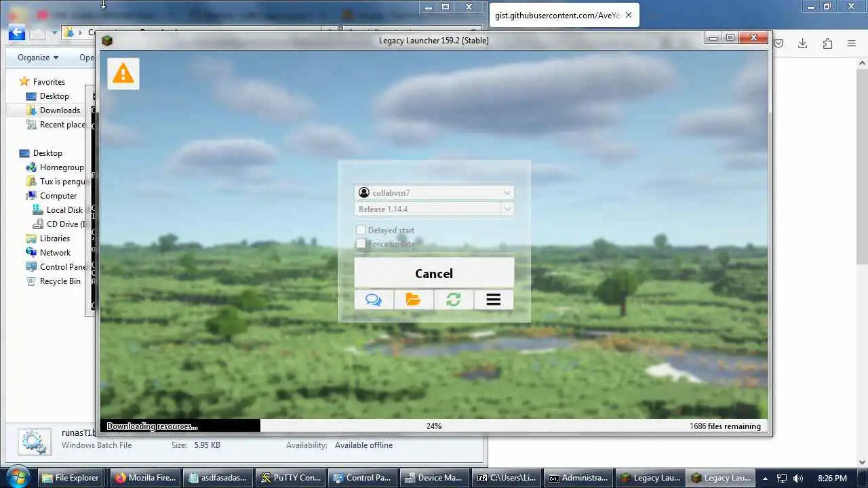
Task: Click the Available offline text in details pane
Action: click(x=363, y=445)
